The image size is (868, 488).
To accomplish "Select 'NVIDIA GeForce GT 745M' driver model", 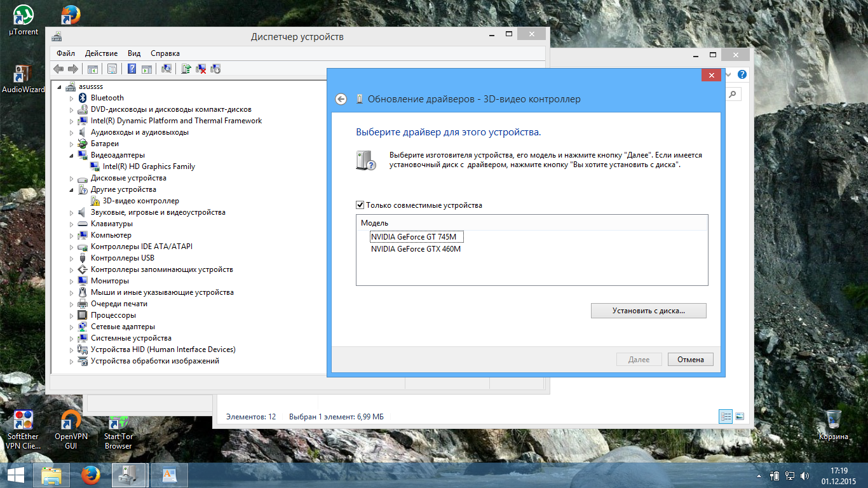I will coord(417,237).
